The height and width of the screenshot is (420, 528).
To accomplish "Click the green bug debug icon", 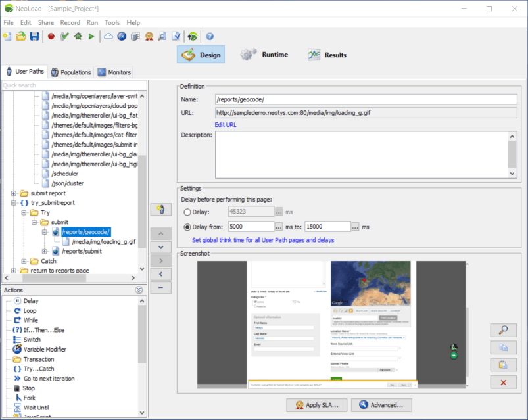I will tap(78, 37).
